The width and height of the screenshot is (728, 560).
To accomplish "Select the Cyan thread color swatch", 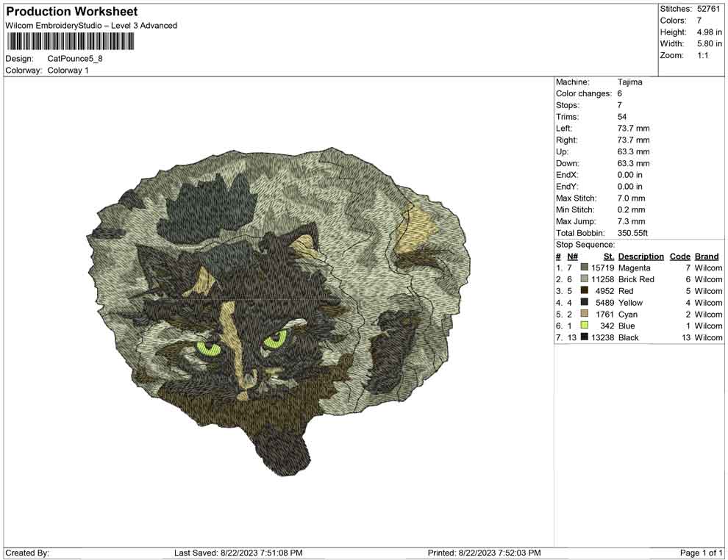I will click(x=585, y=315).
